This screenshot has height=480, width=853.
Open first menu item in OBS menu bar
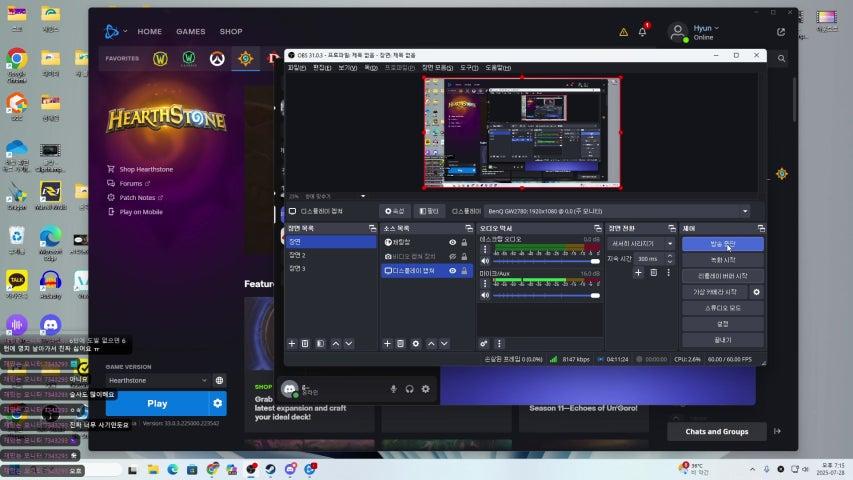(296, 68)
